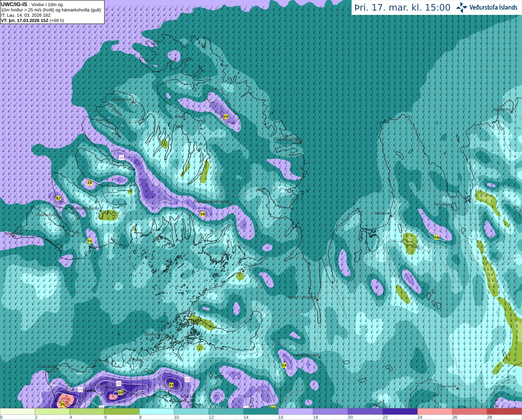Pick the 8–10 m/s pale cyan legend swatch
The image size is (522, 420).
click(x=157, y=411)
